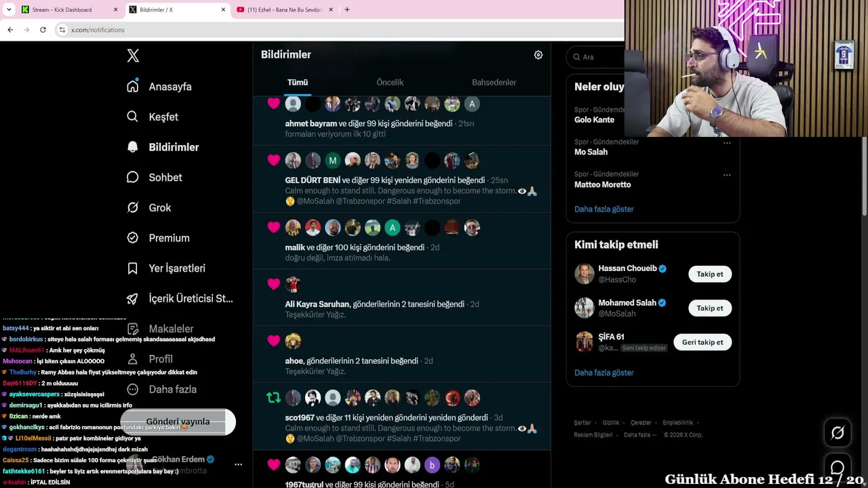Switch to the Tümü notifications tab

tap(297, 82)
